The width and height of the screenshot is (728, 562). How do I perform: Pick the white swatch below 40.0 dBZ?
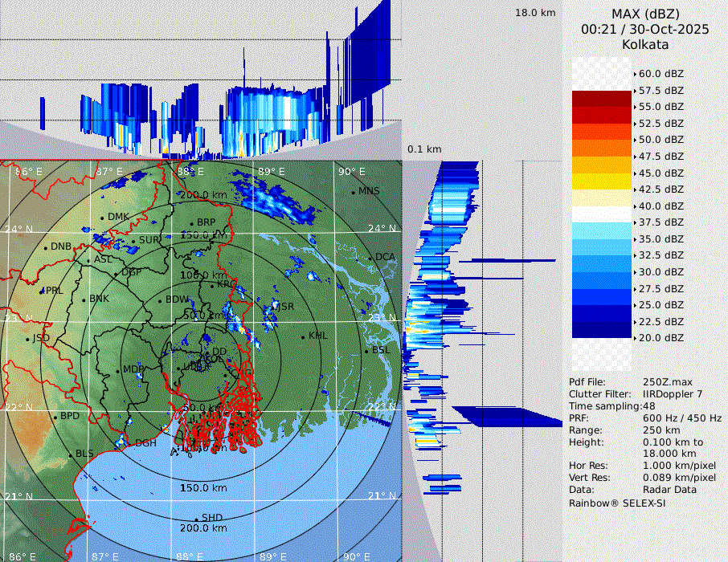coord(602,214)
